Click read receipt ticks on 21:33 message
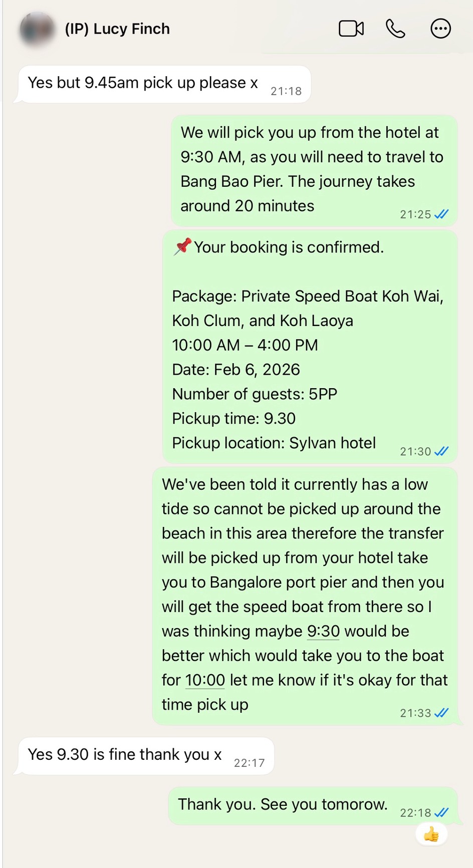The width and height of the screenshot is (473, 868). click(441, 713)
